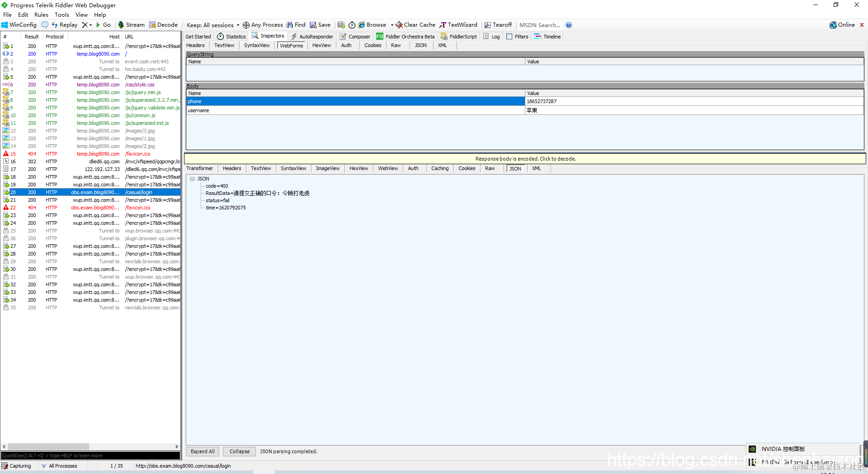The image size is (868, 474).
Task: Select the status=fail JSON node
Action: (217, 200)
